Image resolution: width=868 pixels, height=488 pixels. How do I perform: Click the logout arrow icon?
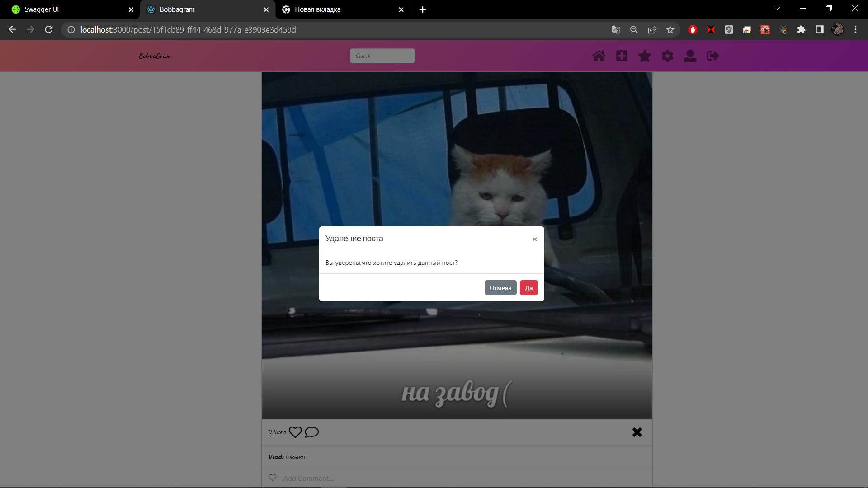coord(713,56)
